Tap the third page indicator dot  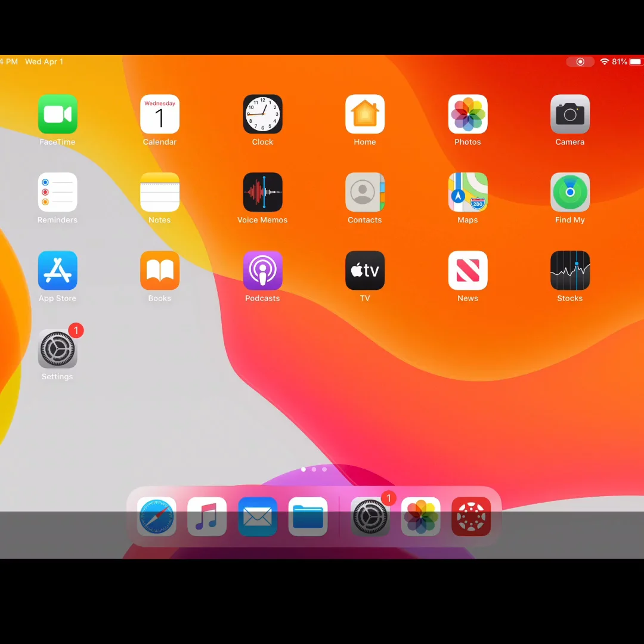pyautogui.click(x=324, y=469)
